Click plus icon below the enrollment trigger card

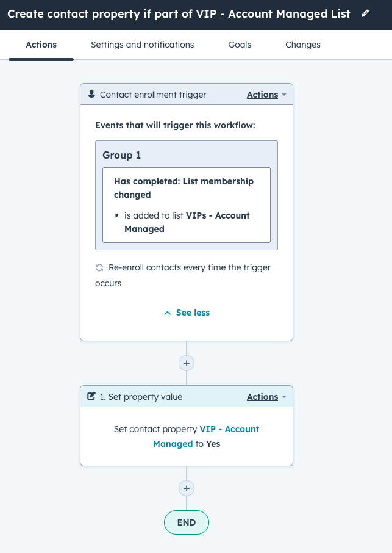point(186,363)
